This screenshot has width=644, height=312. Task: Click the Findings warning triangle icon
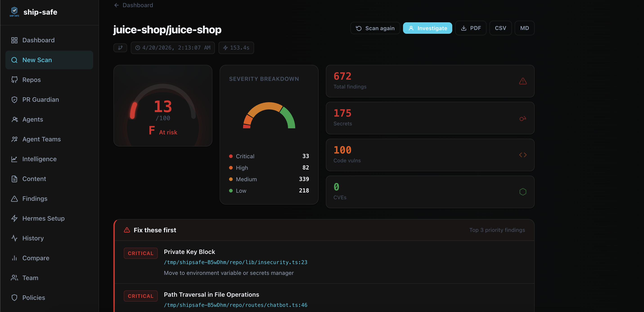click(x=14, y=199)
